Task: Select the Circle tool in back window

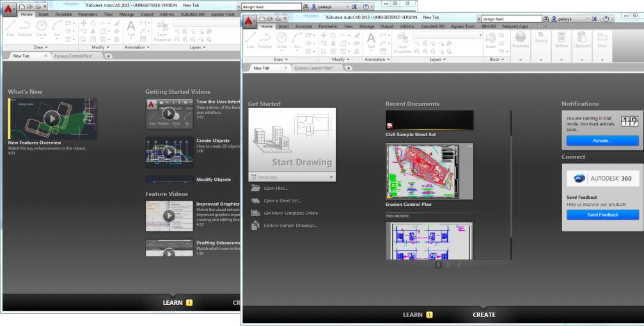Action: click(42, 28)
